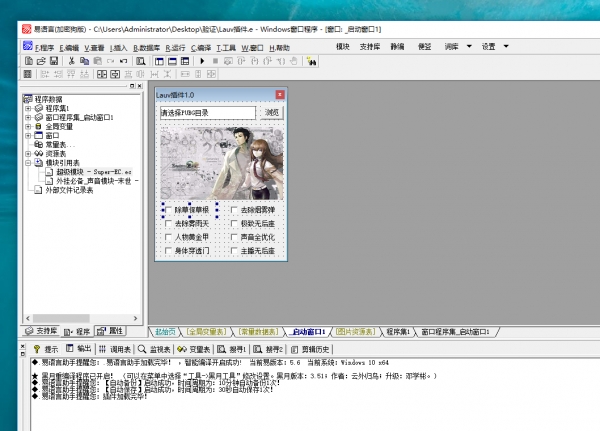Check the 去除烟雾弹 checkbox
The image size is (600, 431).
click(234, 210)
